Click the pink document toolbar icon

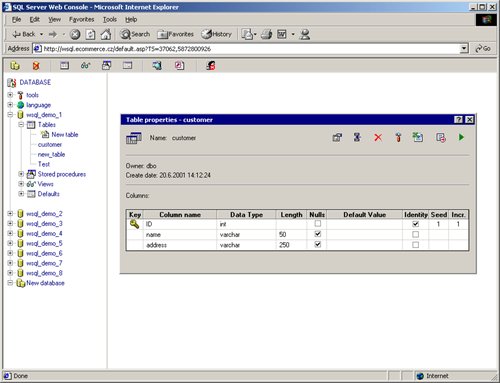coord(179,66)
